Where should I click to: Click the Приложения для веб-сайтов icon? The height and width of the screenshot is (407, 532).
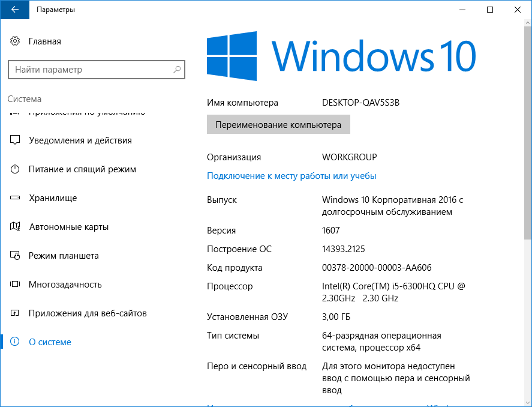[16, 313]
